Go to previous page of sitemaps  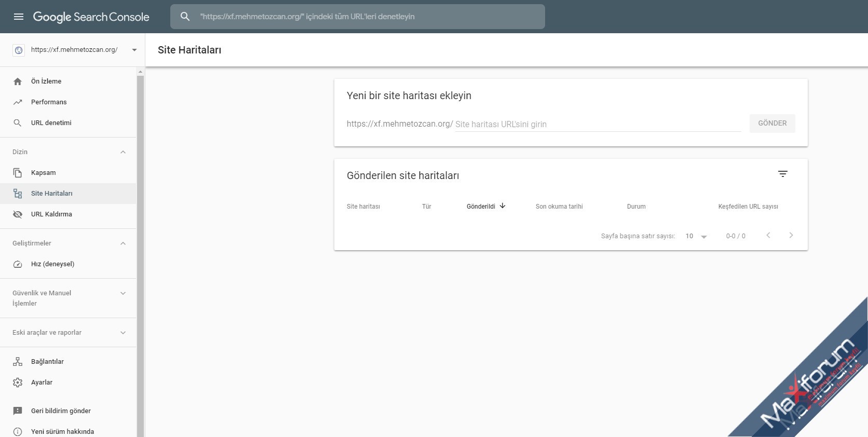point(768,236)
